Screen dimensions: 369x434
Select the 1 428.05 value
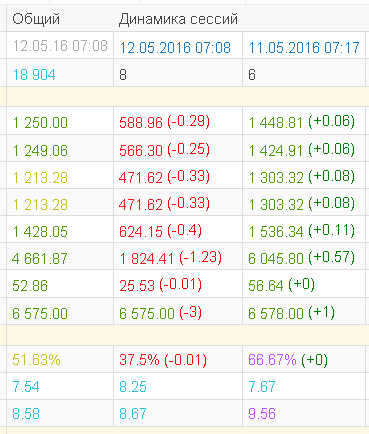coord(40,231)
